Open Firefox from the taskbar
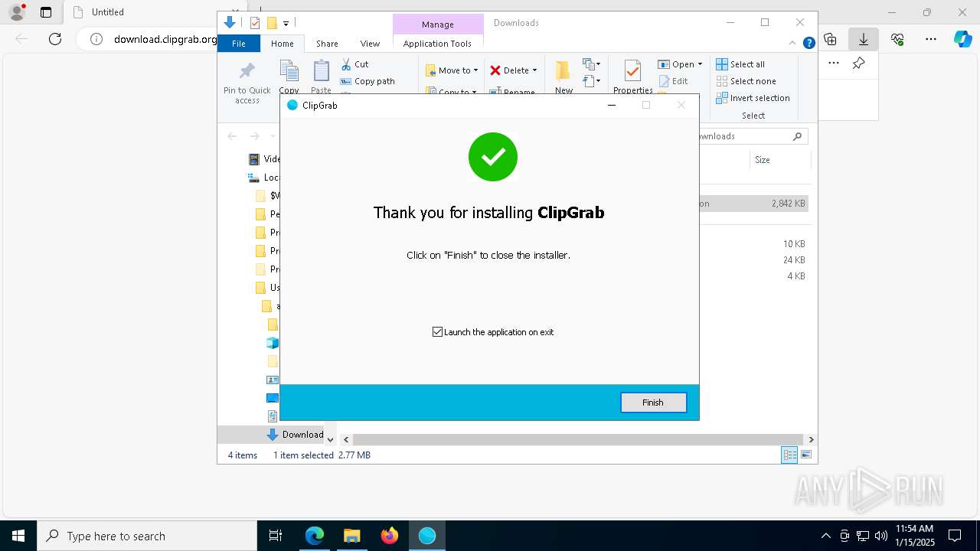The image size is (980, 551). point(390,536)
